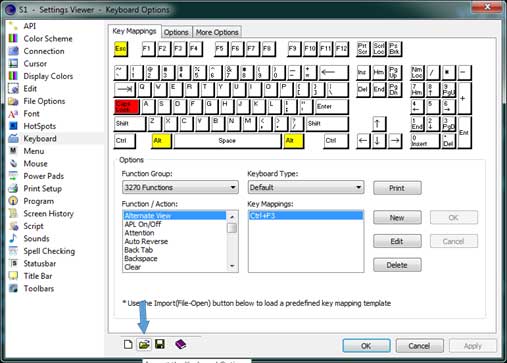Click the Delete key mapping button

tap(397, 265)
